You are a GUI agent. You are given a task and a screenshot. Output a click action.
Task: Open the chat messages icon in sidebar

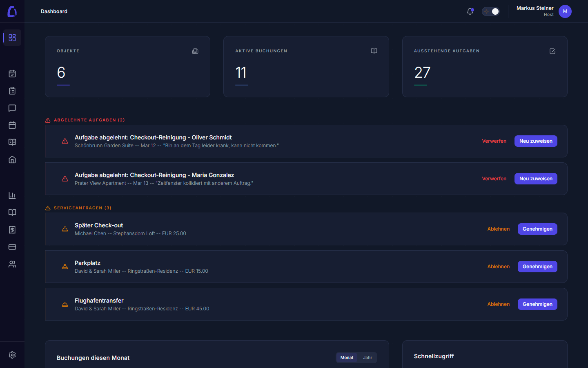(12, 108)
